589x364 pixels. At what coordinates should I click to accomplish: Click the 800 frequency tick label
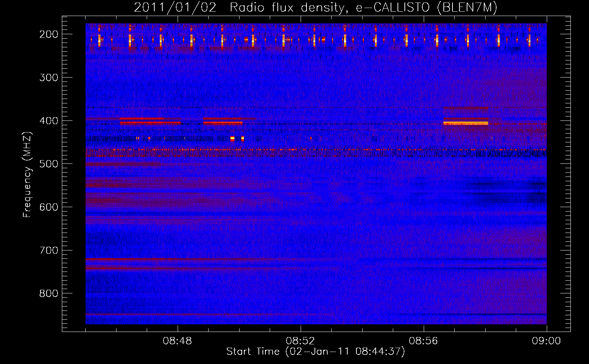[x=48, y=293]
